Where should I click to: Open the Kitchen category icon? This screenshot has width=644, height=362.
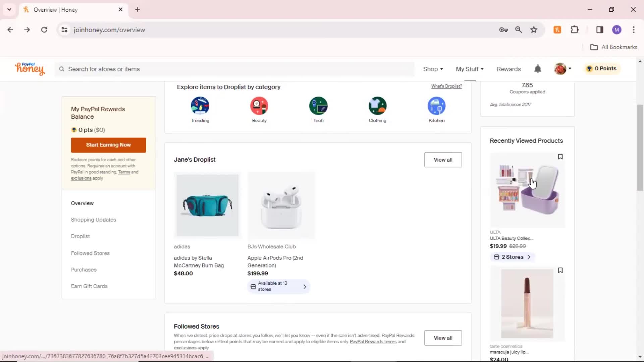tap(436, 106)
